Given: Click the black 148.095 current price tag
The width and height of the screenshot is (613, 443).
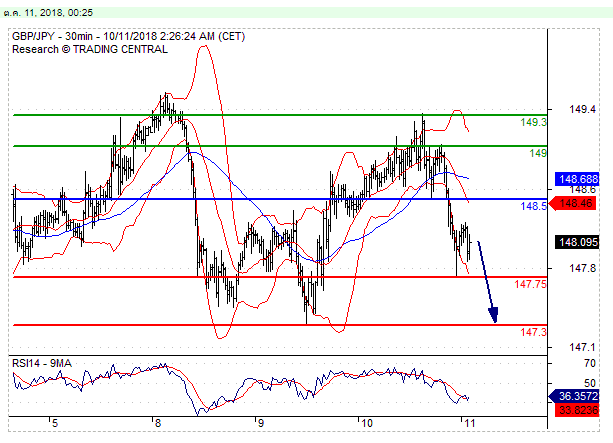Looking at the screenshot, I should [x=577, y=242].
